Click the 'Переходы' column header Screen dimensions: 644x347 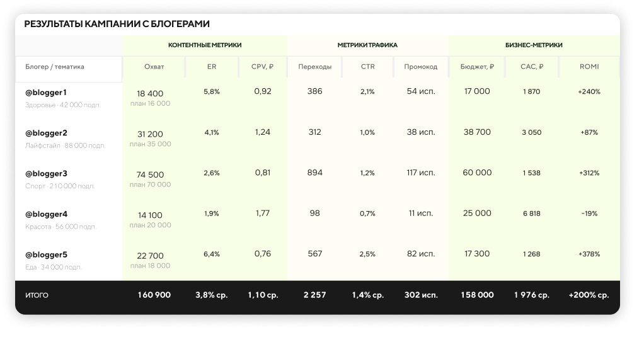(x=314, y=67)
